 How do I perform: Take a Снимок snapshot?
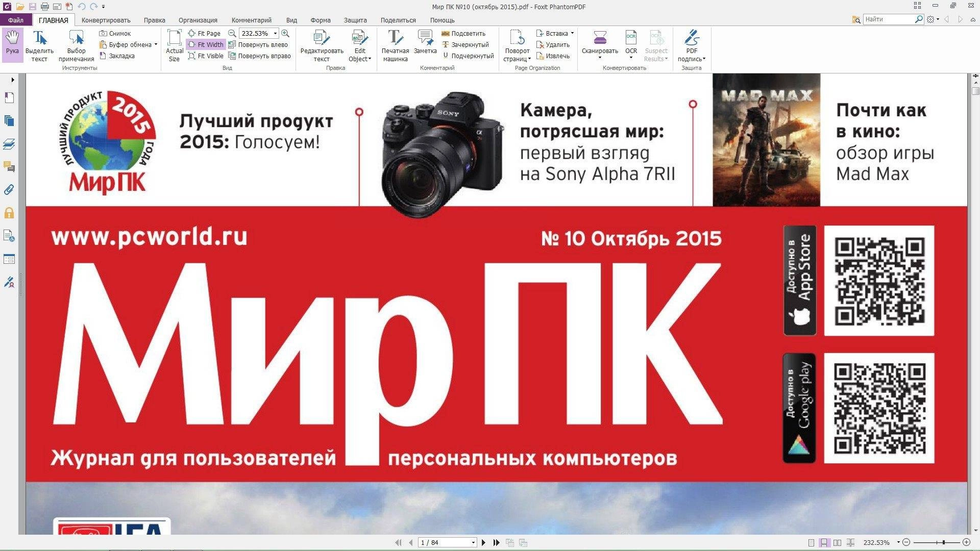click(x=115, y=33)
